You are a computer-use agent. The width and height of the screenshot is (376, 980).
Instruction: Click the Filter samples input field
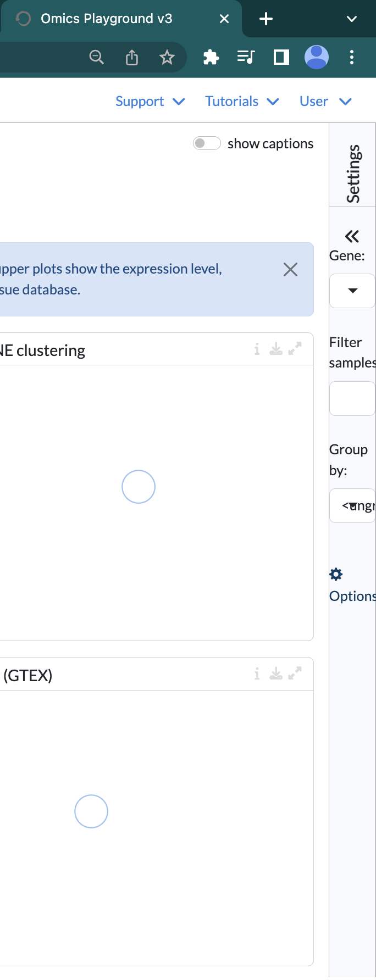352,398
